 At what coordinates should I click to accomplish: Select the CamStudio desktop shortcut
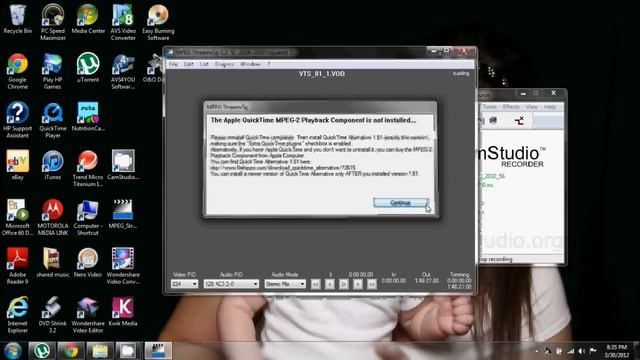point(123,165)
